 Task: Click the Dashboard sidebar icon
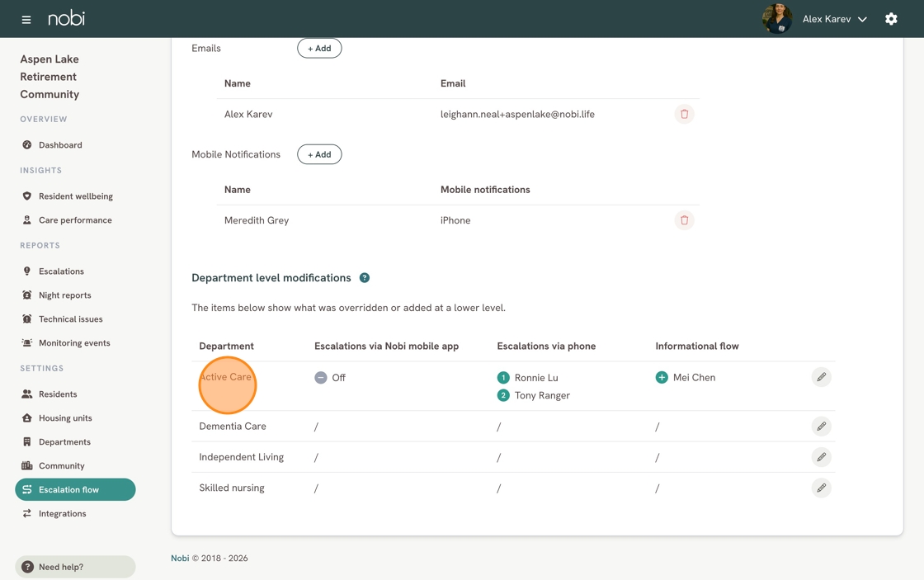tap(26, 145)
